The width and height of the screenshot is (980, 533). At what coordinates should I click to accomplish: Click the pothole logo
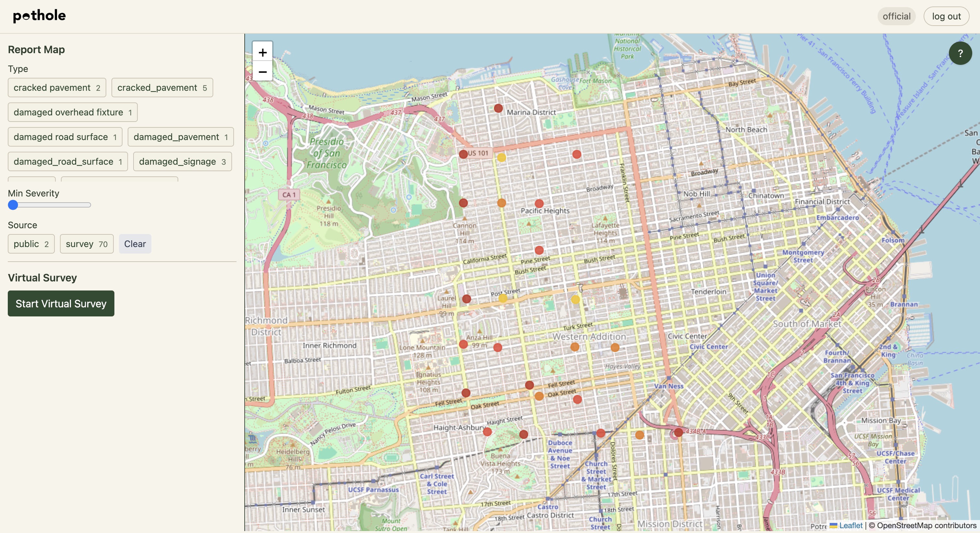coord(39,16)
